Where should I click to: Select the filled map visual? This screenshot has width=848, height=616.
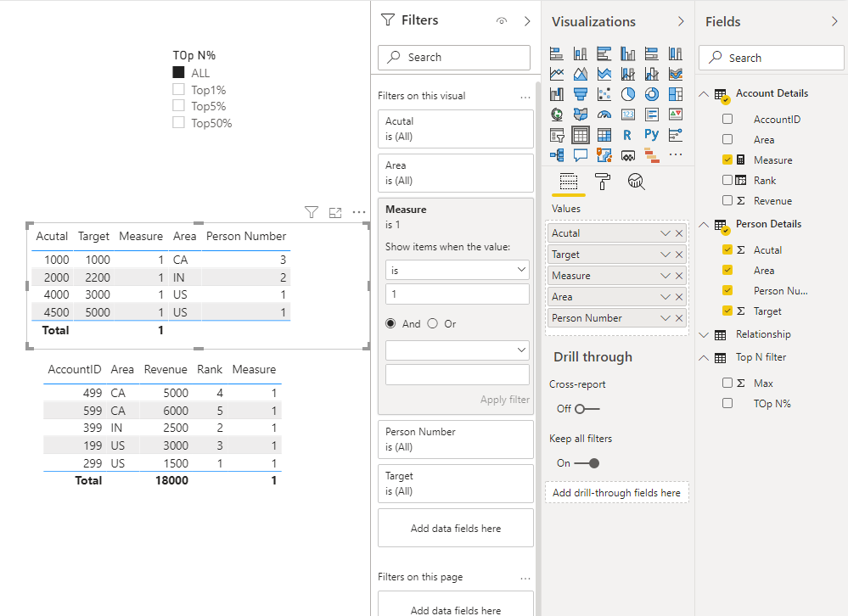(581, 114)
